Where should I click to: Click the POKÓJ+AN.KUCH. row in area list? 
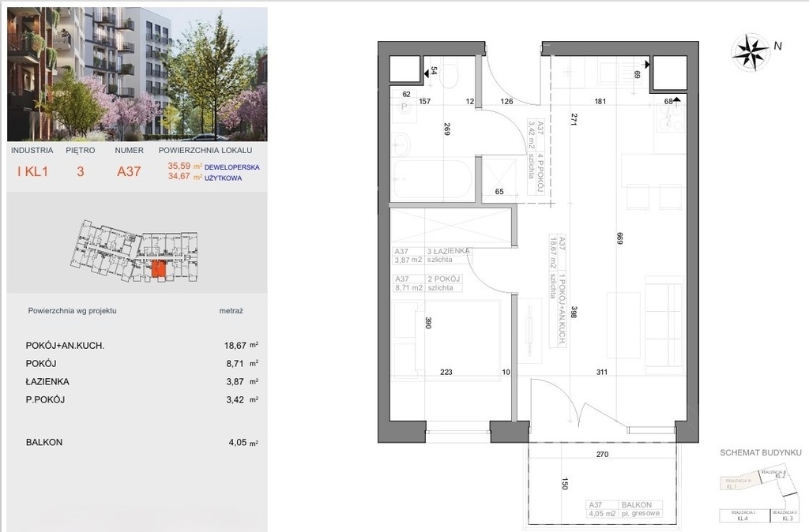[x=65, y=345]
